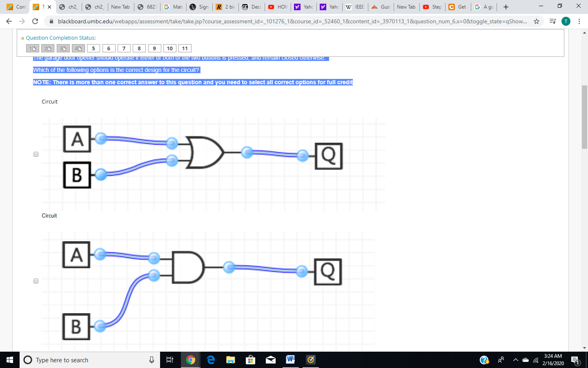Open the Action Center notifications icon

pyautogui.click(x=575, y=360)
